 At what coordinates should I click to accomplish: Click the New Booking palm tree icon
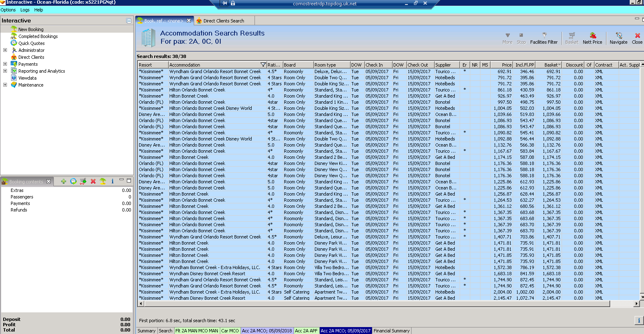click(14, 29)
